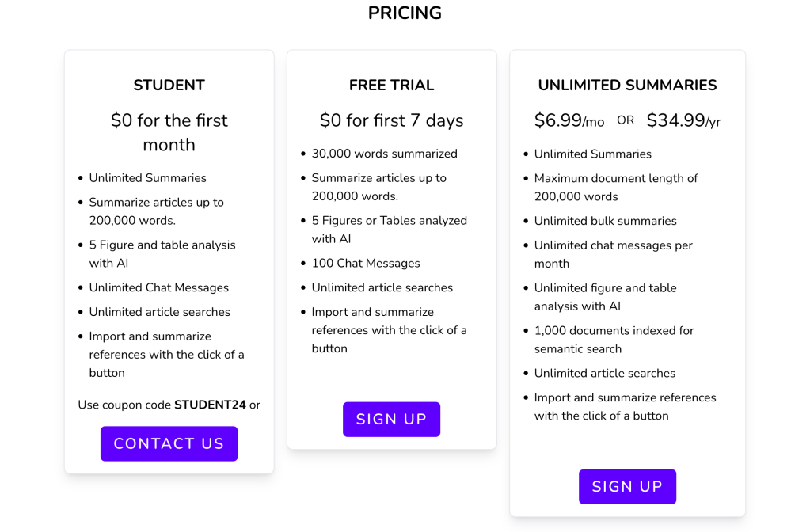Click SIGN UP under Free Trial plan
Screen dimensions: 810x532
point(391,419)
